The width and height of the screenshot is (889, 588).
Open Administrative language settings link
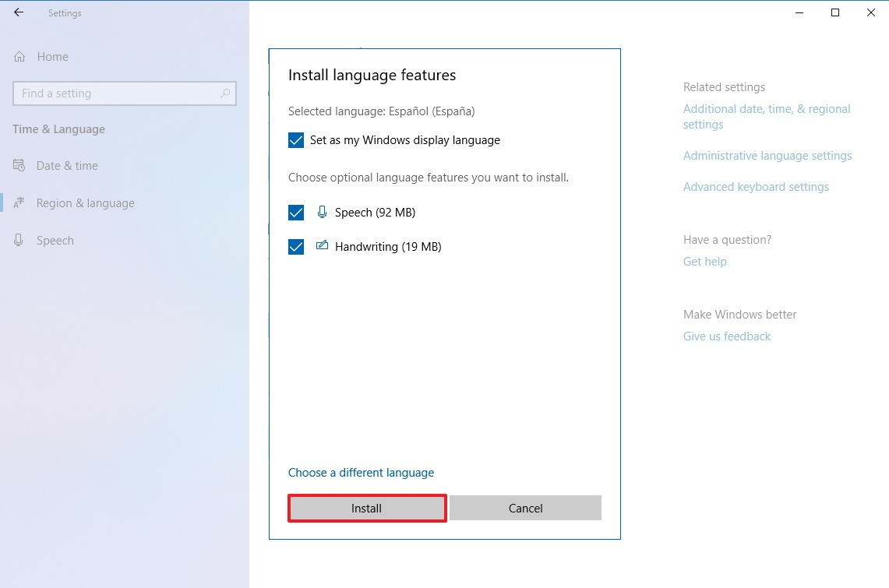[x=767, y=156]
